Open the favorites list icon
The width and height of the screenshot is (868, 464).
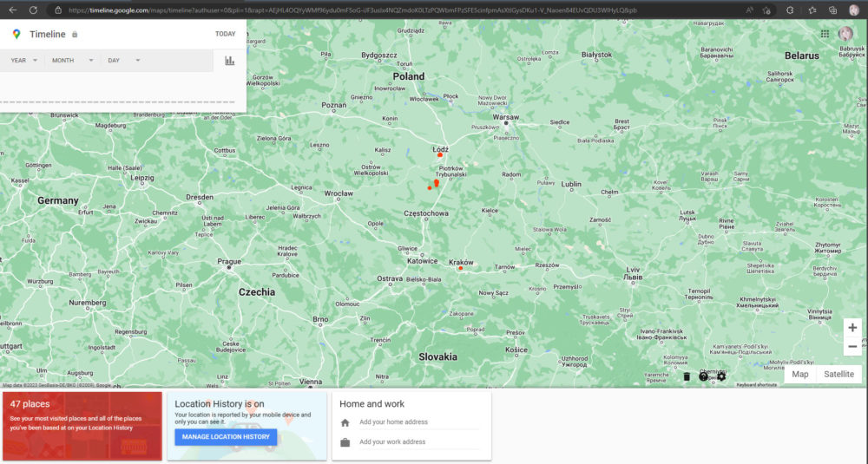pos(812,10)
